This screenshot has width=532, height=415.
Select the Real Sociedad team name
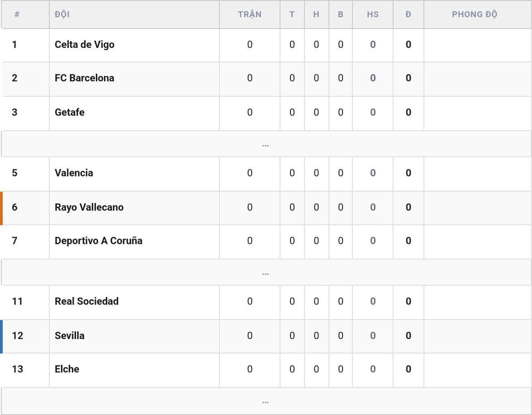[x=87, y=301]
